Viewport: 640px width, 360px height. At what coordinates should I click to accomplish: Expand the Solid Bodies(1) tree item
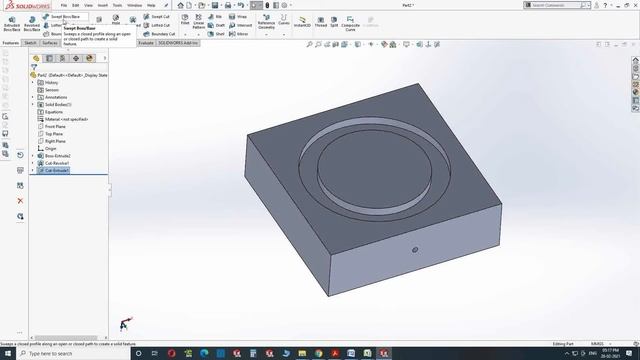pyautogui.click(x=33, y=104)
